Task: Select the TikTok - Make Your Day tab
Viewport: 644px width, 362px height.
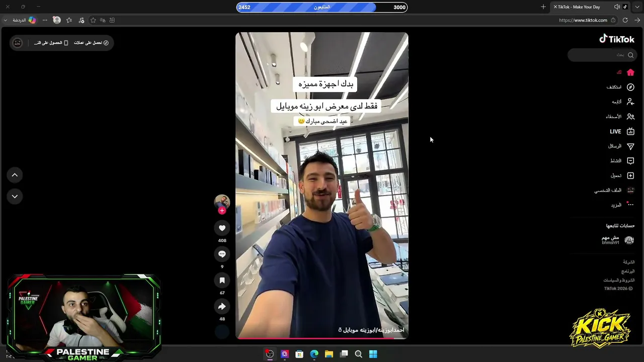Action: coord(590,7)
